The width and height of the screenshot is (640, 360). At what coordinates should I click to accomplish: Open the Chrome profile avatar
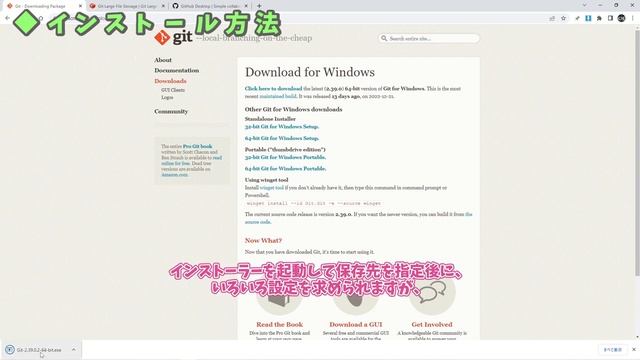(621, 18)
